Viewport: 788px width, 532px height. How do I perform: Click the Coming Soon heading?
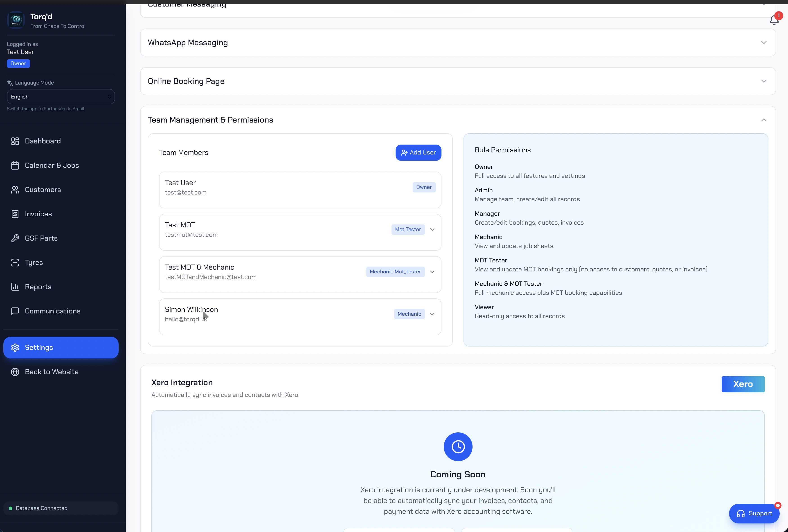click(458, 474)
